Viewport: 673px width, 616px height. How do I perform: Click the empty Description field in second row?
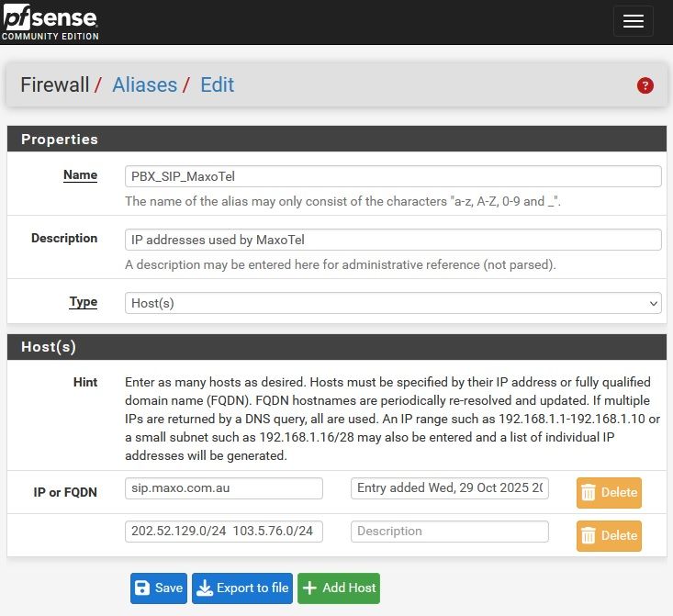click(449, 532)
